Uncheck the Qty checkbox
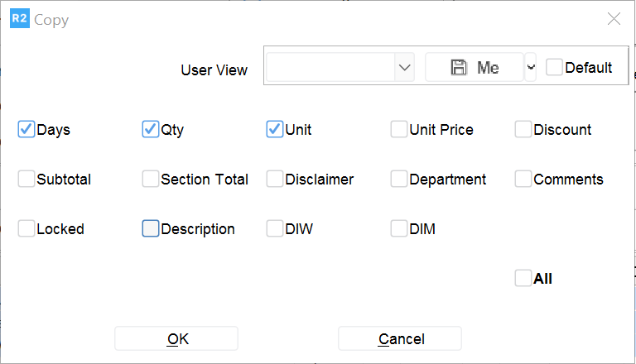636x364 pixels. pyautogui.click(x=150, y=129)
